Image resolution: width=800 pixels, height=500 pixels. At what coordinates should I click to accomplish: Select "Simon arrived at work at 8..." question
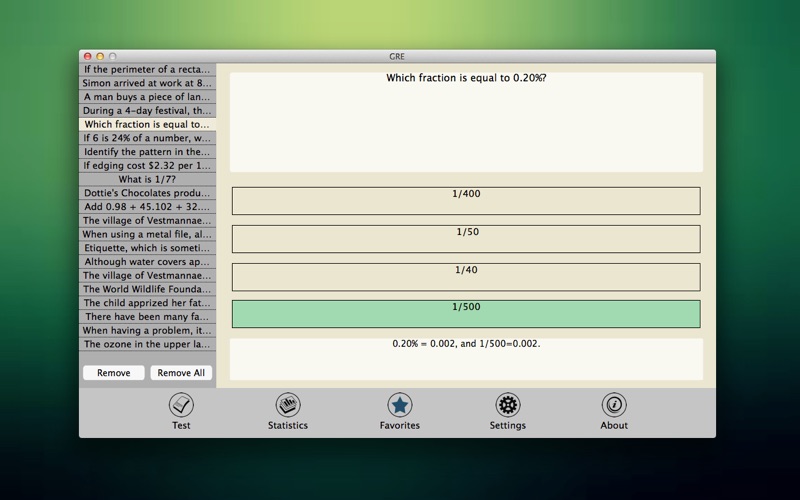coord(147,83)
